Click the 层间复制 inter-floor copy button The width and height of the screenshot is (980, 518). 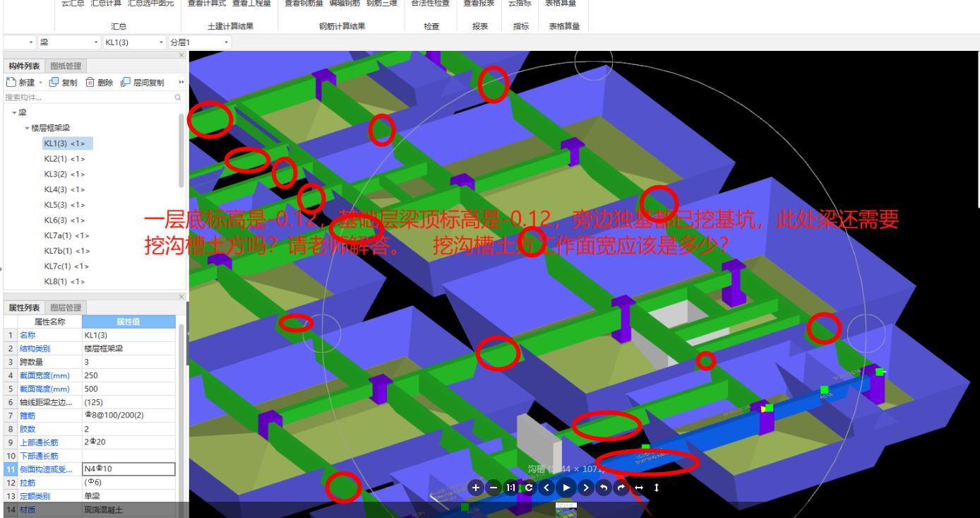point(142,83)
